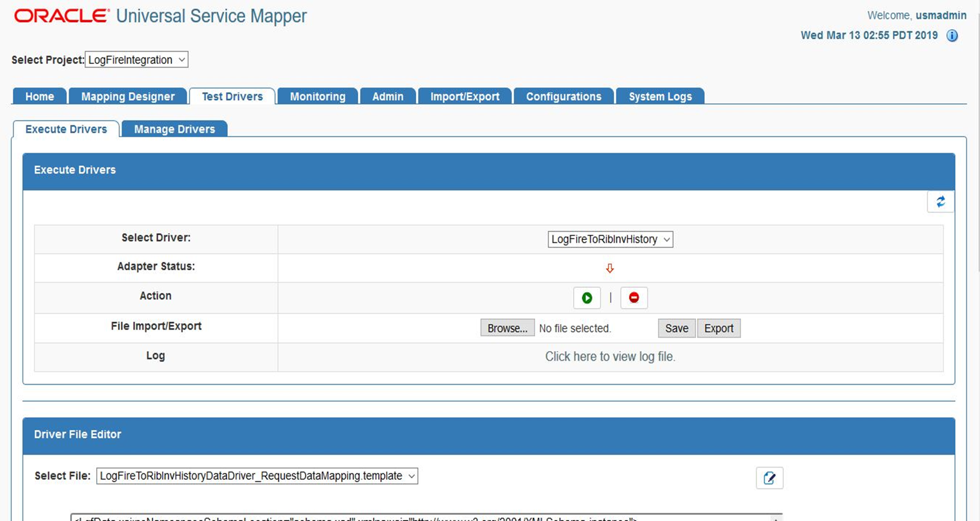Click the 'No file selected.' text
The height and width of the screenshot is (521, 980).
575,328
